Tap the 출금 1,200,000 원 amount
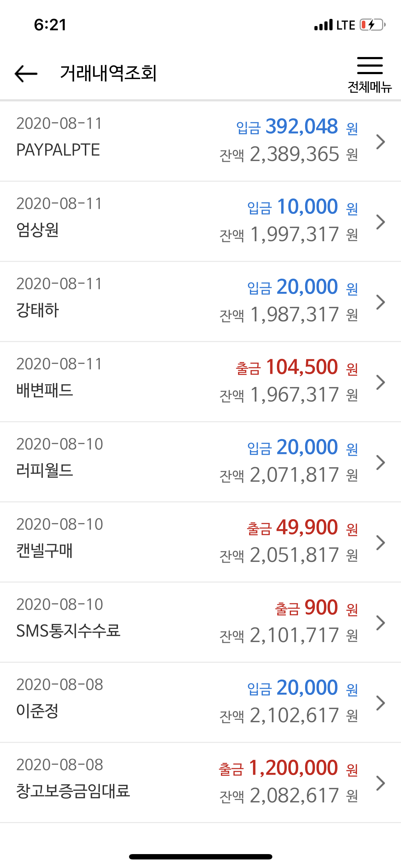 click(x=288, y=768)
